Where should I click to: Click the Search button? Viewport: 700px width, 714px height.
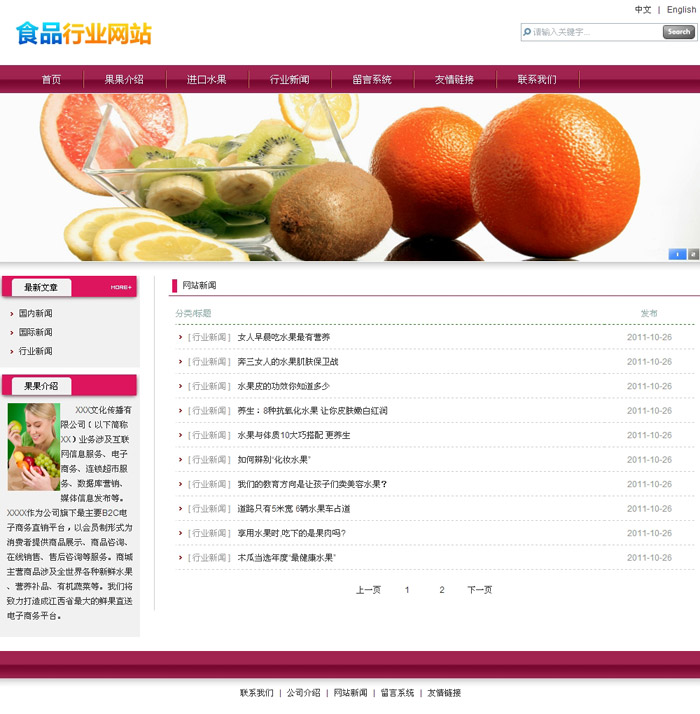point(679,32)
